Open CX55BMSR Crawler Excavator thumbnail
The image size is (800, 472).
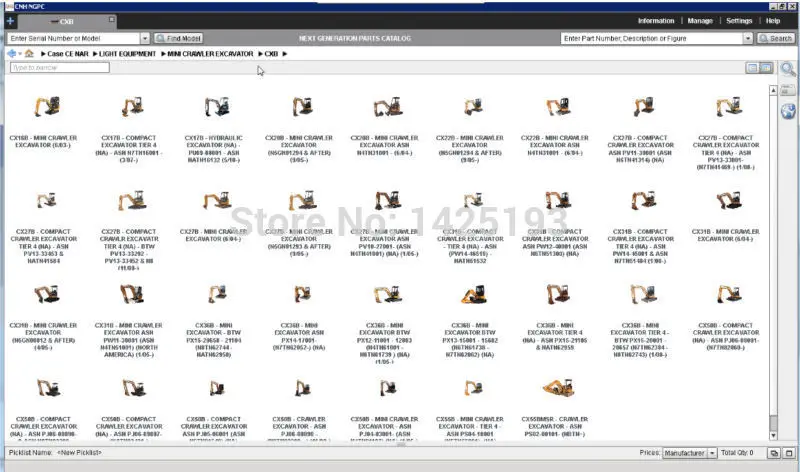pos(558,388)
